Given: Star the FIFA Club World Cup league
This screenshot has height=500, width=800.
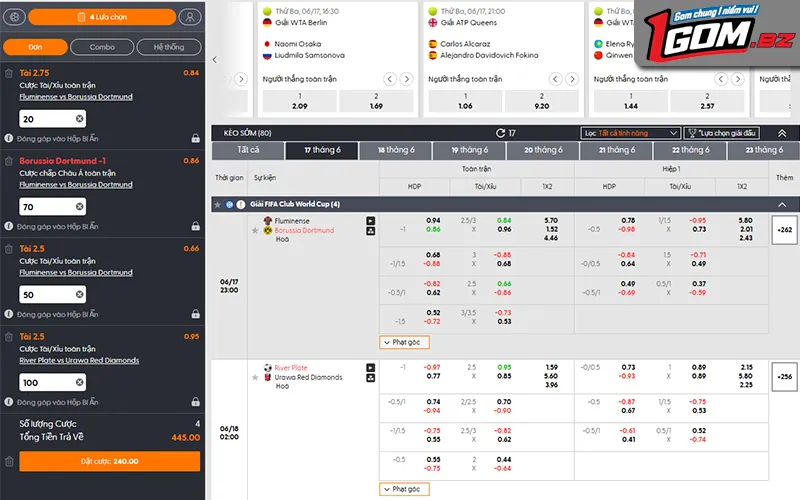Looking at the screenshot, I should click(218, 205).
